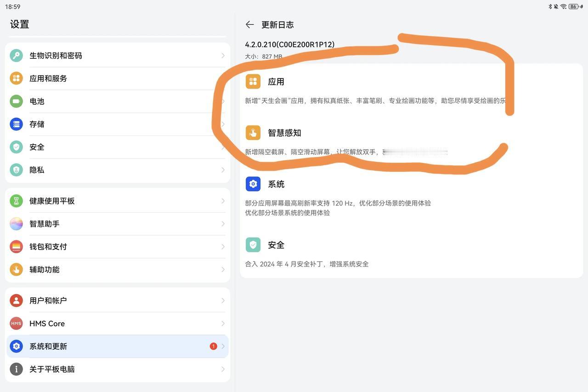
Task: Tap the green 电池 battery icon
Action: (x=16, y=102)
